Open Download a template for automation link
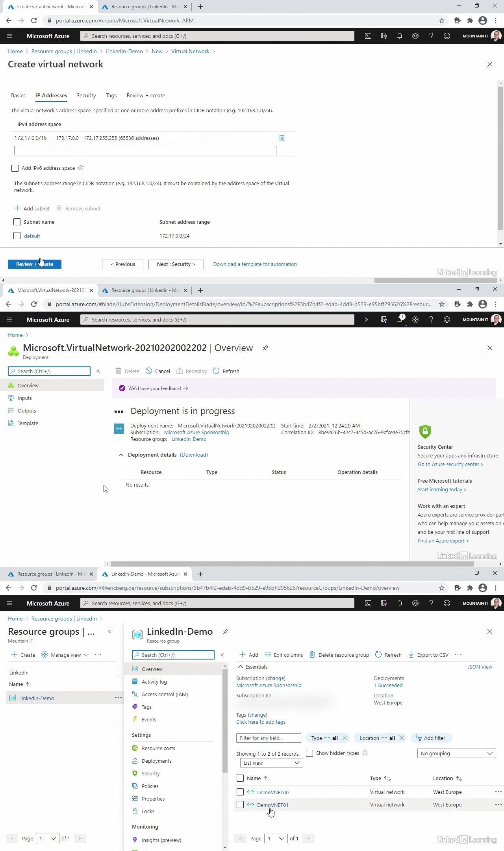 point(255,264)
